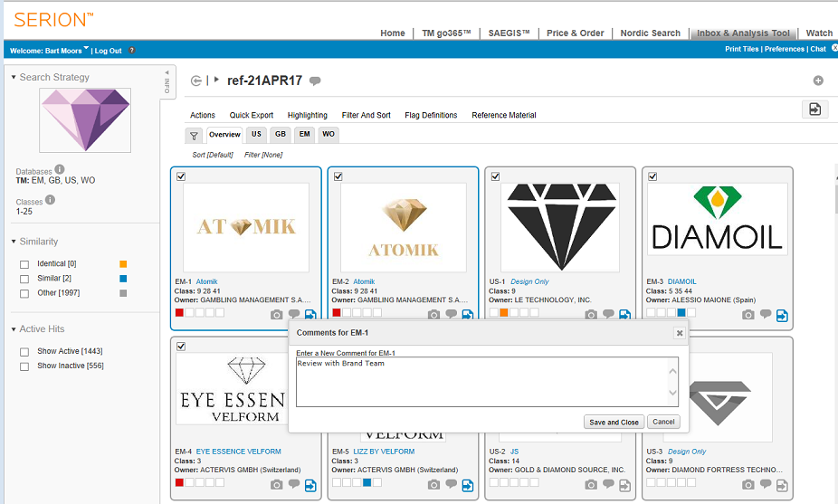
Task: Open comment bubble on EM-2 Atomik card
Action: (451, 314)
